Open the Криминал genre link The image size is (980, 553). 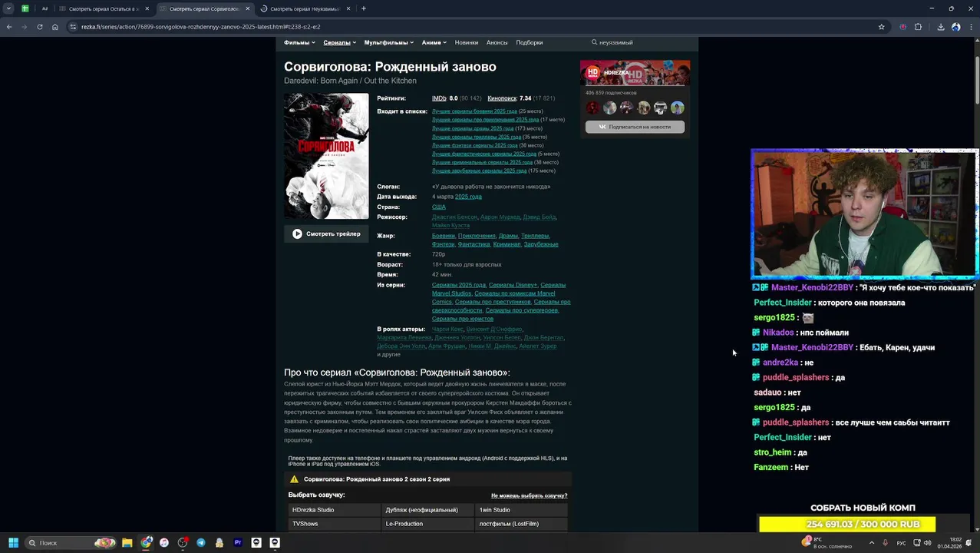(x=506, y=244)
